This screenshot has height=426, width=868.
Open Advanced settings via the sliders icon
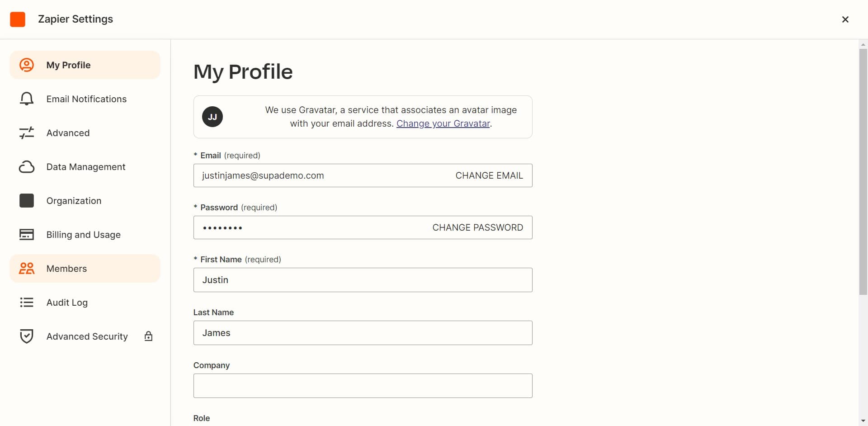[x=27, y=133]
